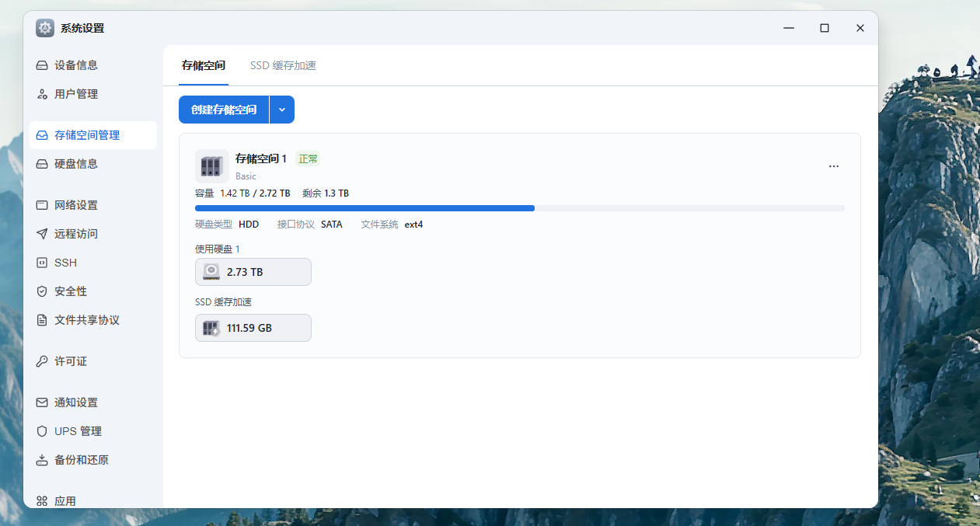Click the 用户管理 user icon
Screen dimensions: 980x526
click(x=42, y=94)
